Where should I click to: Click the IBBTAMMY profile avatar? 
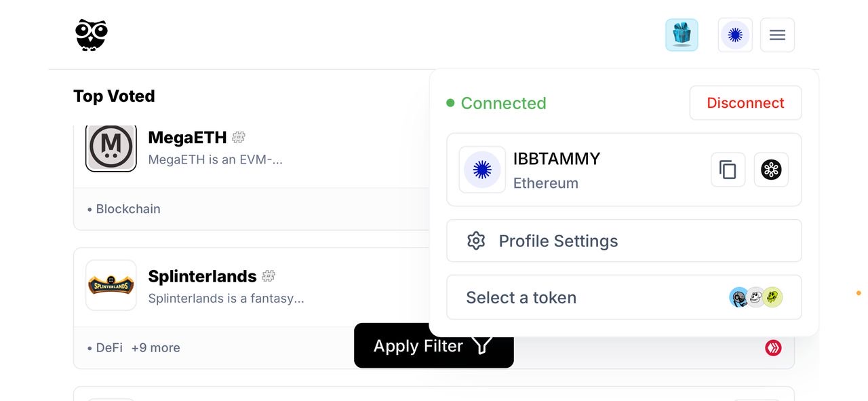click(x=482, y=170)
